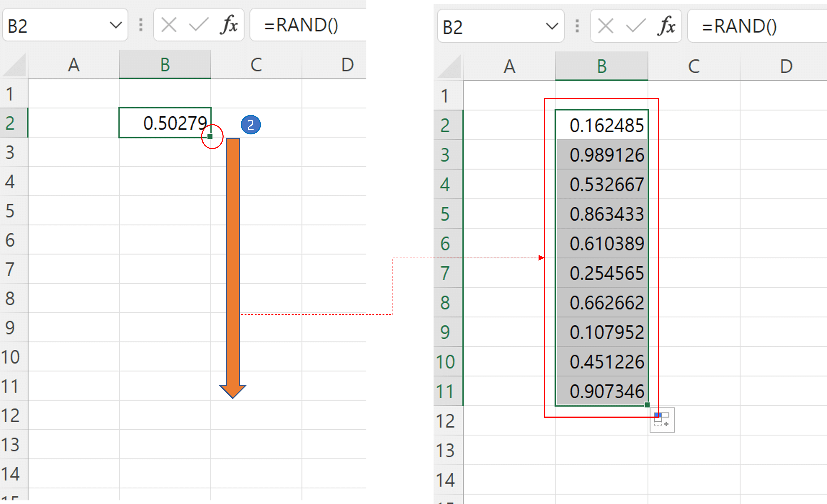Image resolution: width=827 pixels, height=504 pixels.
Task: Select row 1 header in left sheet
Action: (x=14, y=94)
